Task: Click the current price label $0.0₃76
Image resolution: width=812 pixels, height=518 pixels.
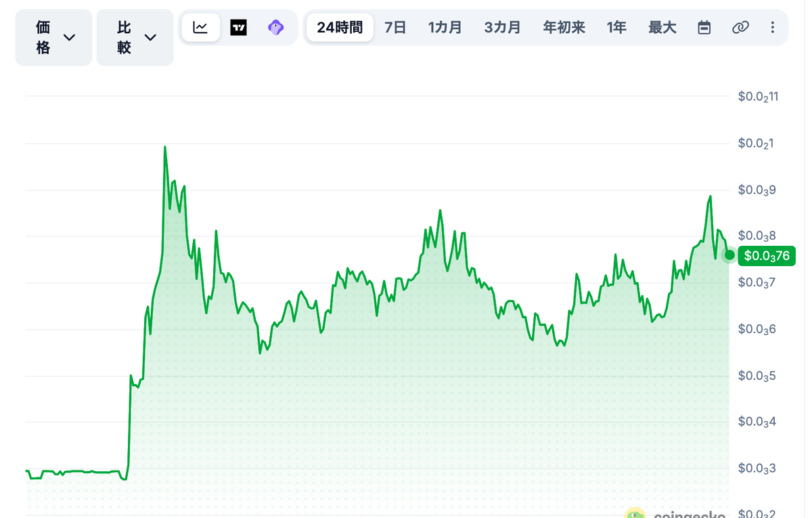Action: click(x=767, y=256)
